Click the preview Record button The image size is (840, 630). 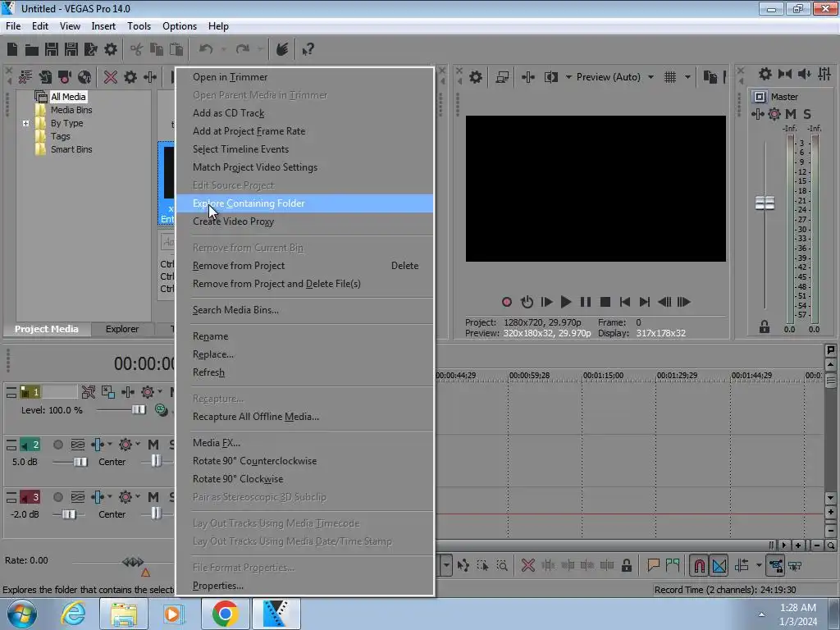click(x=507, y=302)
